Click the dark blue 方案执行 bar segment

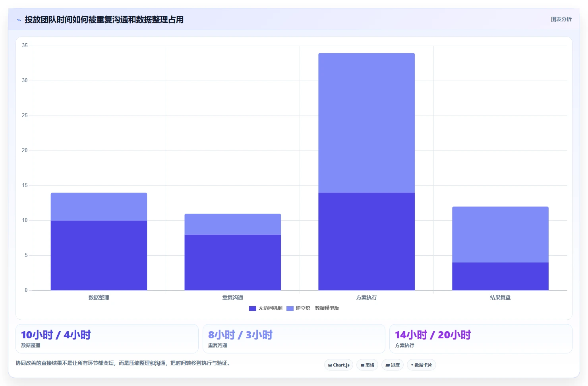point(367,241)
